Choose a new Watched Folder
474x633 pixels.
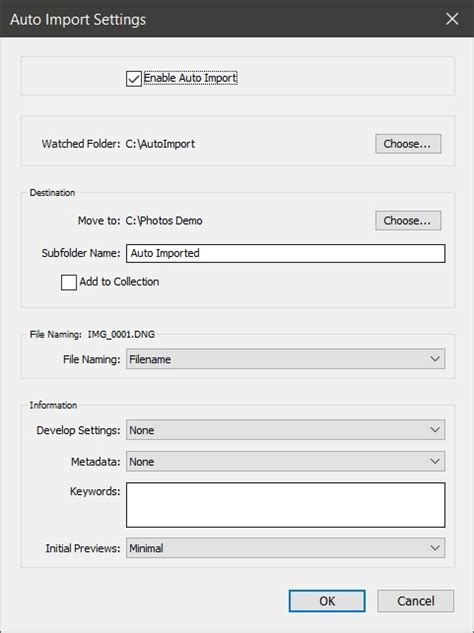(408, 144)
